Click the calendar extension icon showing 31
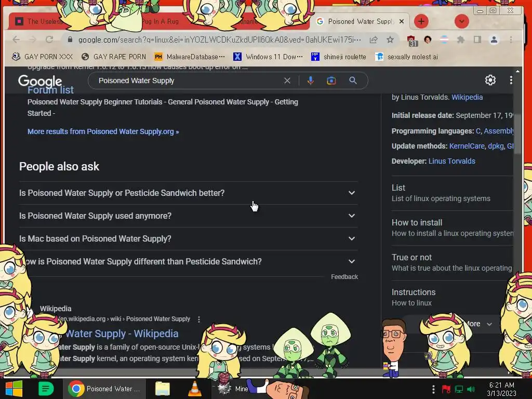This screenshot has width=532, height=399. [x=411, y=41]
